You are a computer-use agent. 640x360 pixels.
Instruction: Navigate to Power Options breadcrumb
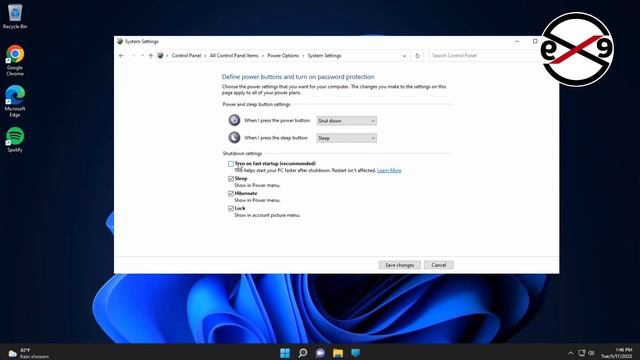point(283,56)
